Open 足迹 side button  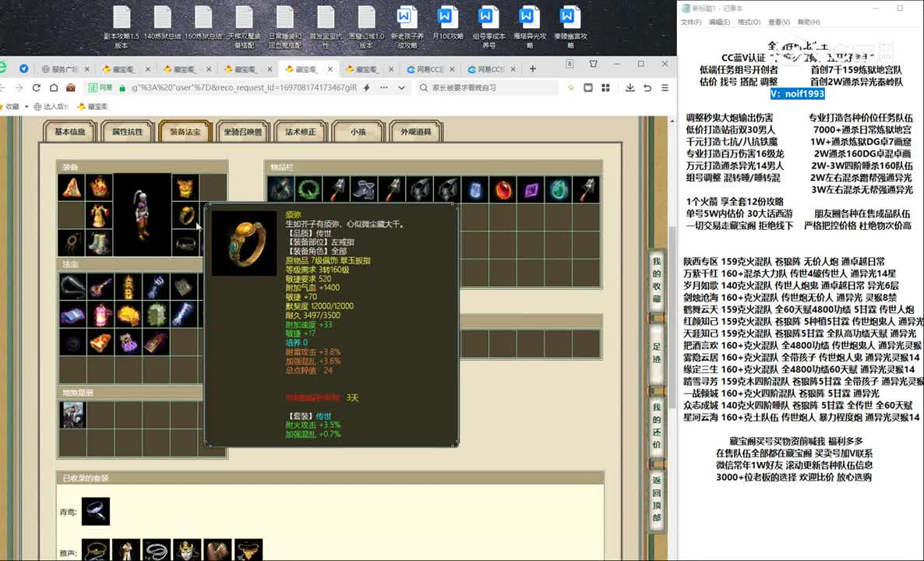click(657, 352)
